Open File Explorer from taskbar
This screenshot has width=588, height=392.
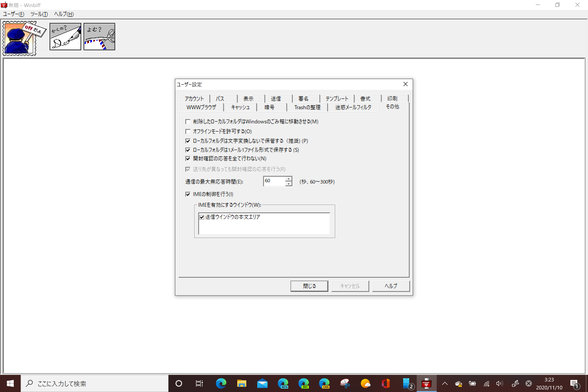click(x=242, y=383)
